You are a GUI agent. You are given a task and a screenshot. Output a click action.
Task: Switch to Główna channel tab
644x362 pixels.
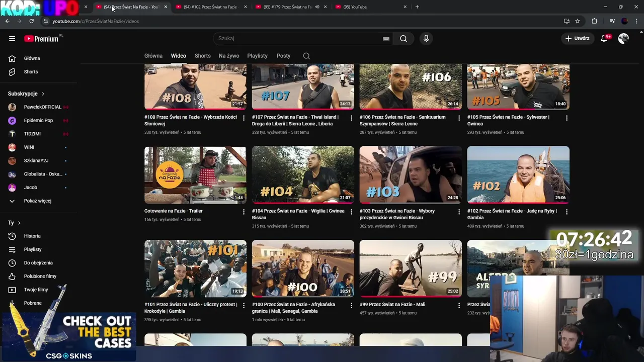click(153, 56)
